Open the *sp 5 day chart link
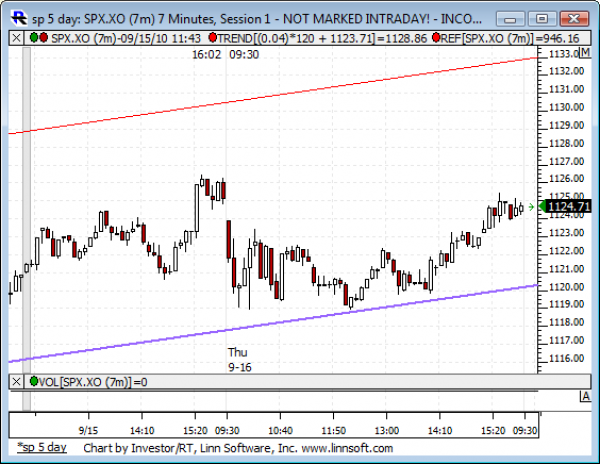The width and height of the screenshot is (600, 464). 42,447
